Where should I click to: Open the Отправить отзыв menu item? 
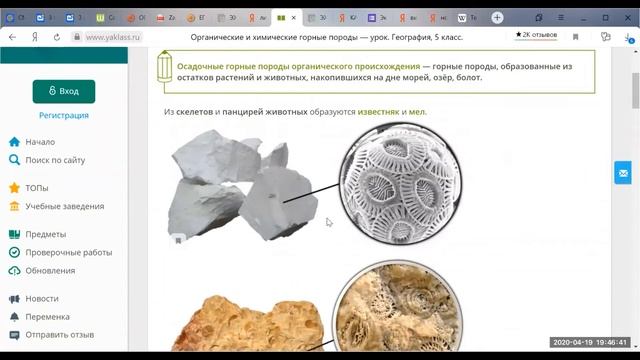(60, 335)
